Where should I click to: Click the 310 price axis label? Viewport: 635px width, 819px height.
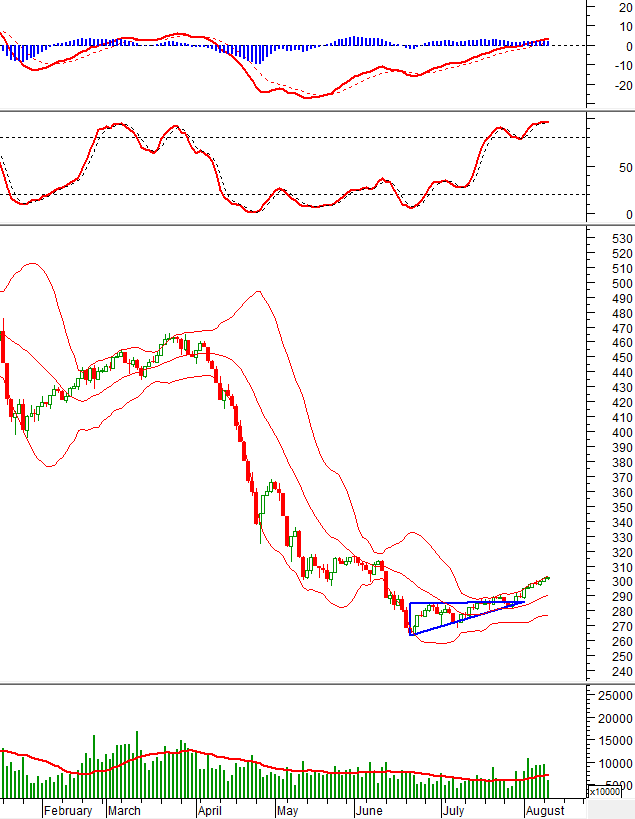tap(621, 567)
